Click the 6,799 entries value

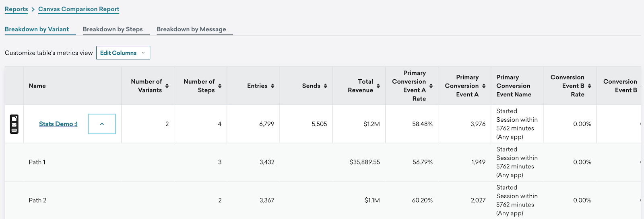267,124
